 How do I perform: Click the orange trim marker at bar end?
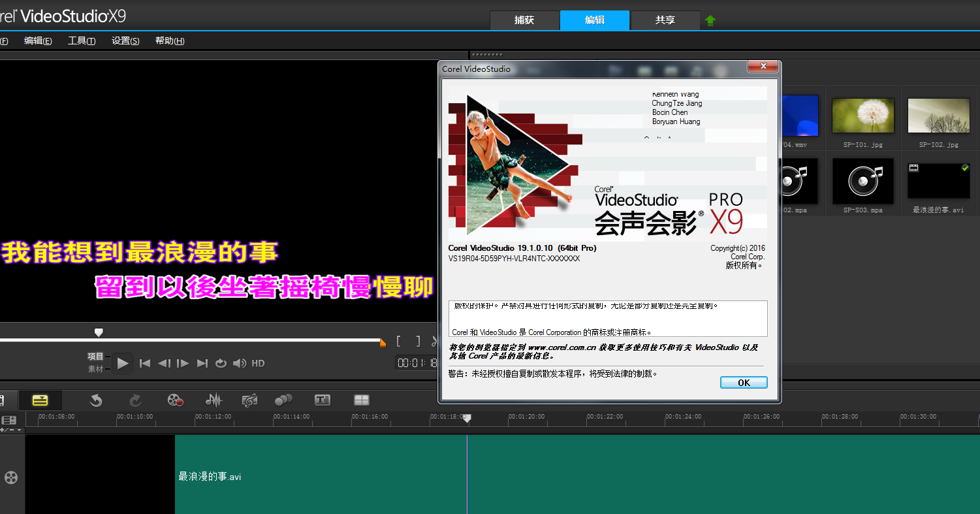coord(383,342)
